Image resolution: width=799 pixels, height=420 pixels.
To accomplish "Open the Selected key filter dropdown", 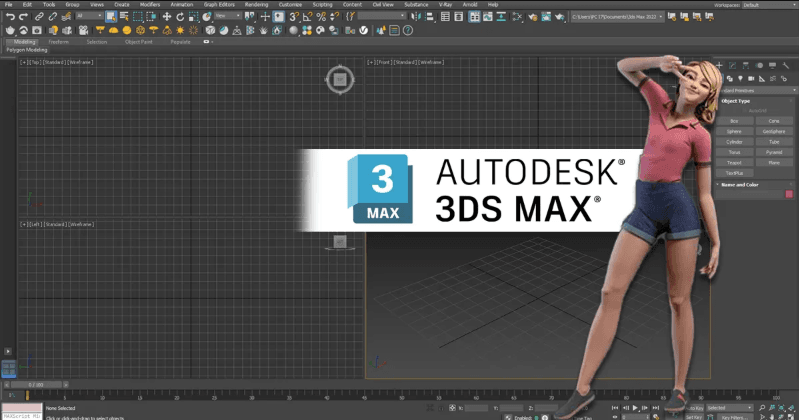I will [729, 408].
